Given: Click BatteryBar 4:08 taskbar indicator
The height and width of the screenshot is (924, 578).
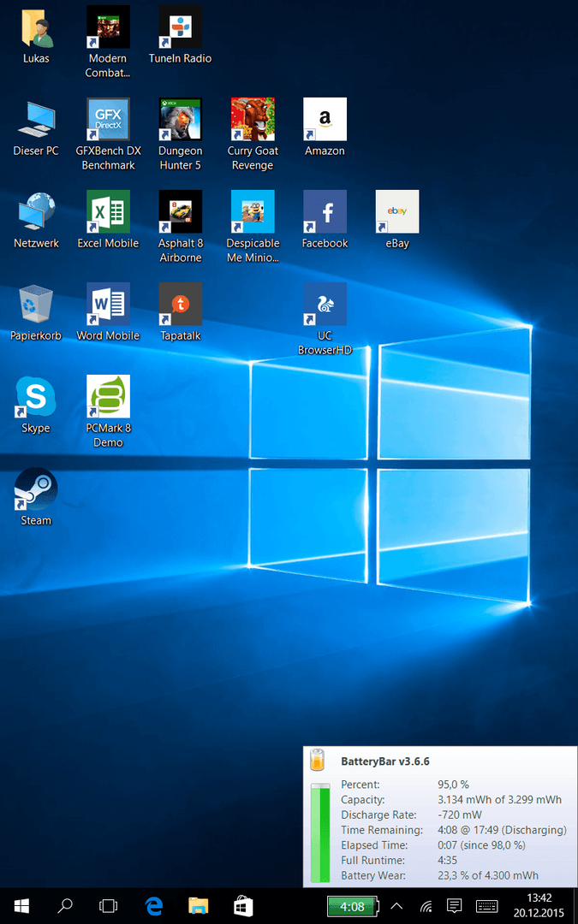Looking at the screenshot, I should (354, 906).
